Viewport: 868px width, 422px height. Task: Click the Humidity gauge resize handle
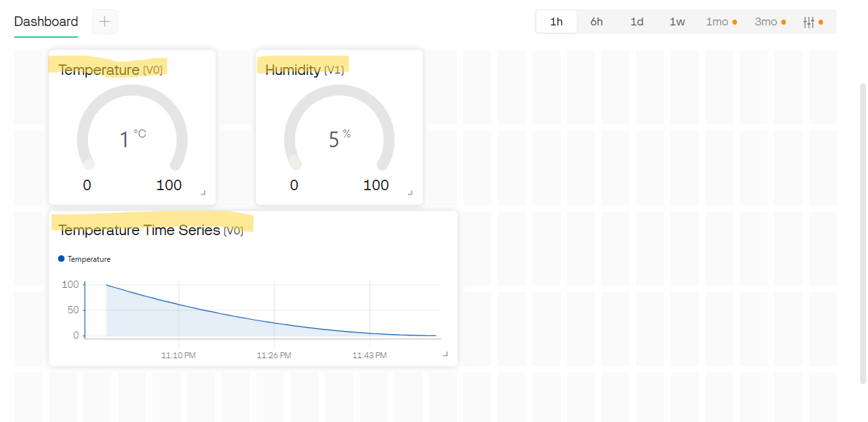tap(411, 193)
